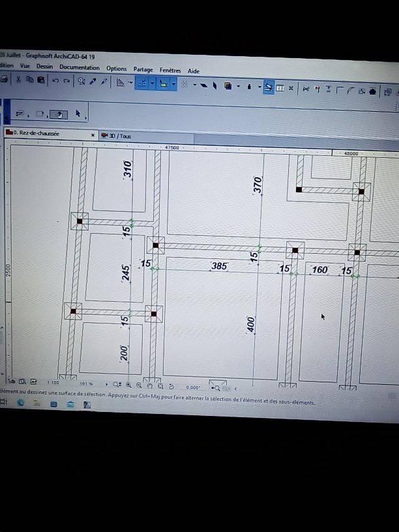Click the zoom percentage 101 %

tap(86, 383)
